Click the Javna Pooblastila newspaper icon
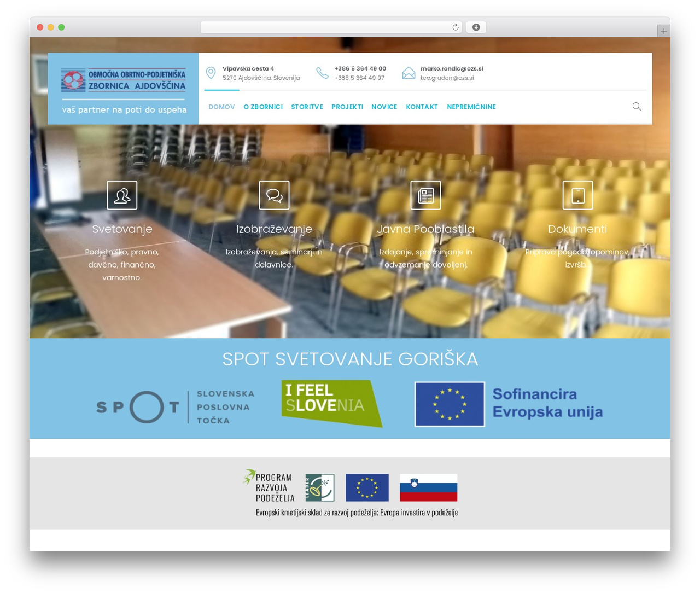700x593 pixels. (x=425, y=195)
